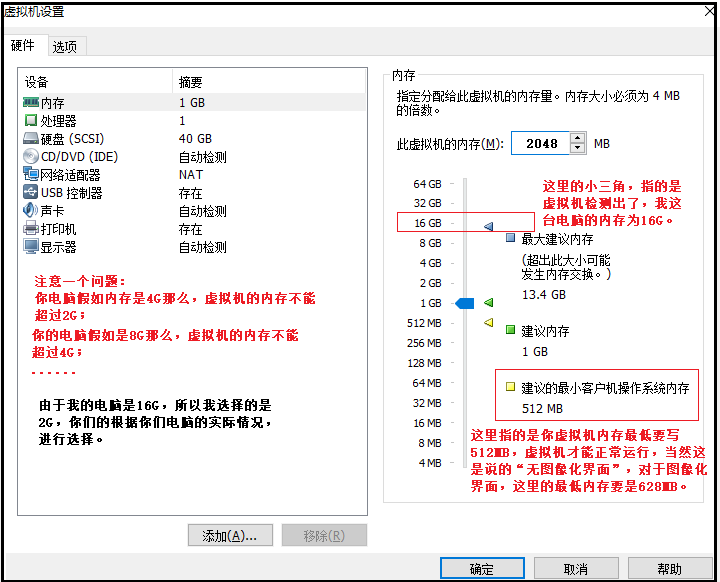Click the 移除(R) button

click(324, 536)
